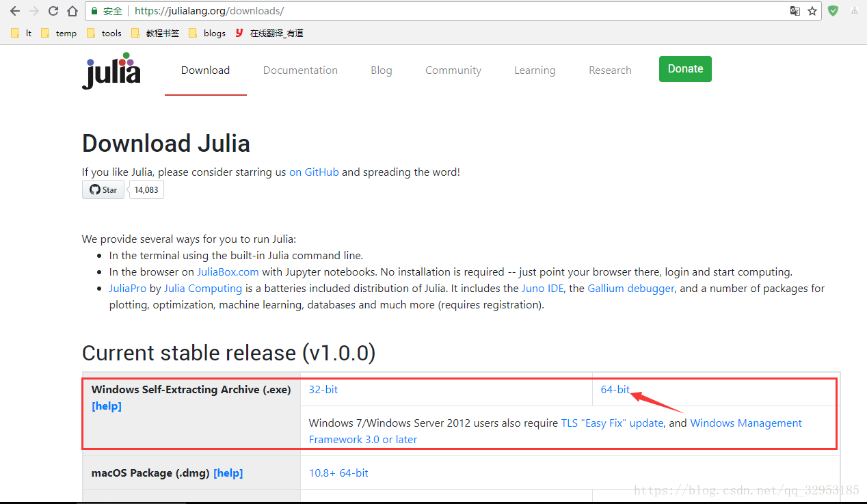Image resolution: width=867 pixels, height=504 pixels.
Task: Open the 'lt' bookmark folder
Action: (x=22, y=33)
